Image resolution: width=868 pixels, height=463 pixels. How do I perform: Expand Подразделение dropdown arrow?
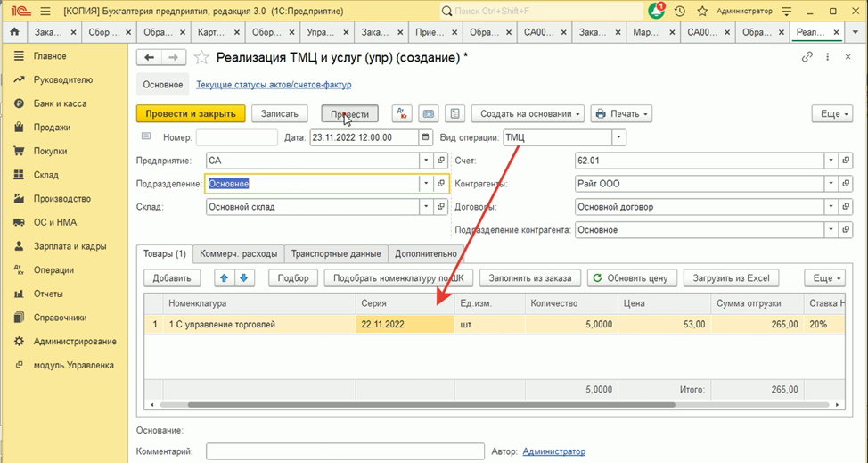pyautogui.click(x=426, y=183)
